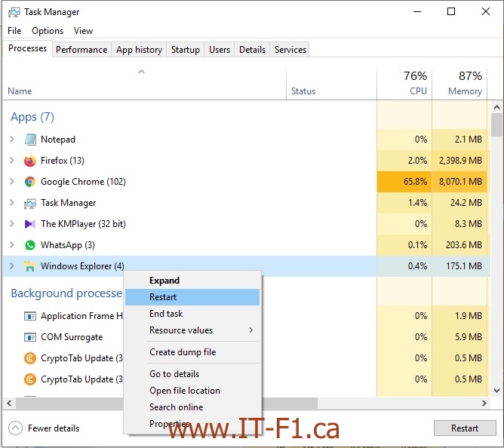Click WhatsApp's 203.6 MB memory value

tap(464, 245)
